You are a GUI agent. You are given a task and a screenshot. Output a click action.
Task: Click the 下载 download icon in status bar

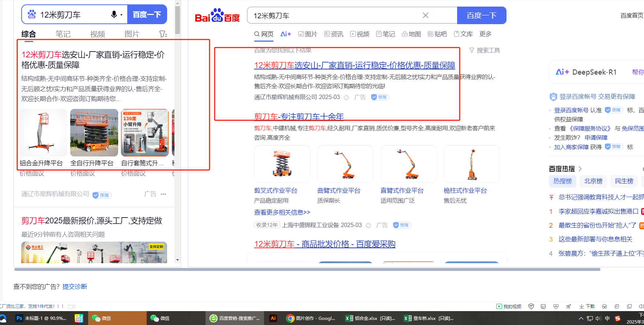click(x=587, y=306)
